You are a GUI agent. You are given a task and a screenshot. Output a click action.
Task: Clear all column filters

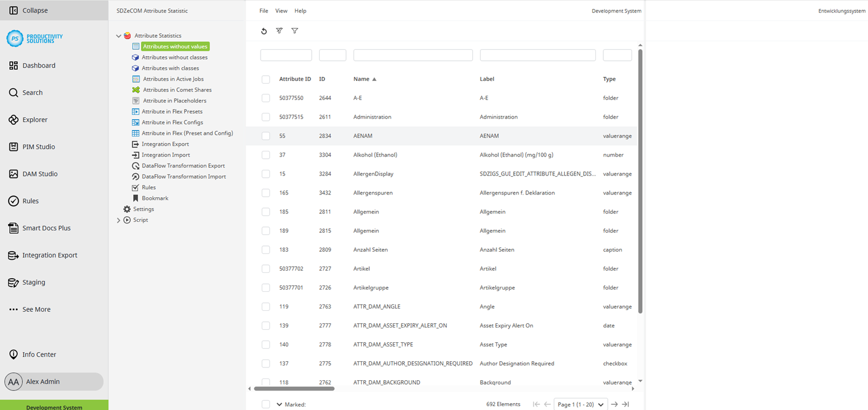coord(279,31)
